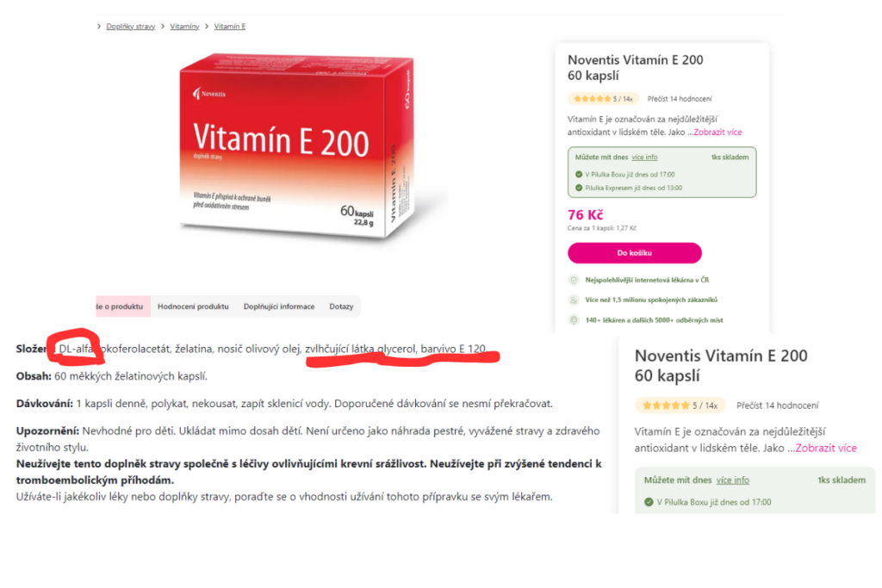
Task: Open the Doplňky stravy breadcrumb link
Action: 131,27
